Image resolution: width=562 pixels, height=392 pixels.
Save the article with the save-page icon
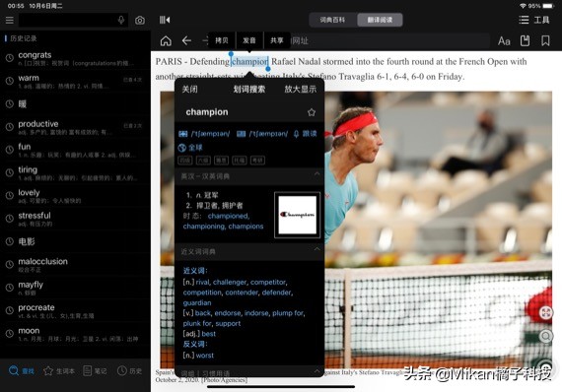tap(525, 40)
